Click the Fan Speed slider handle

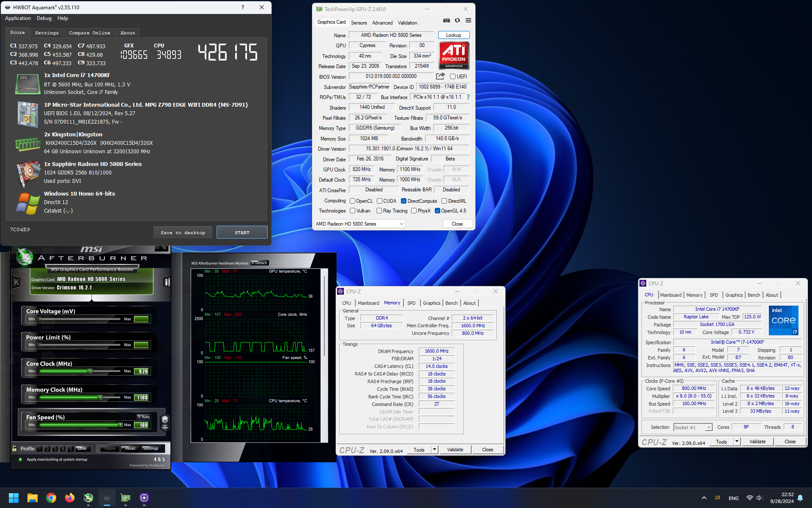tap(120, 425)
